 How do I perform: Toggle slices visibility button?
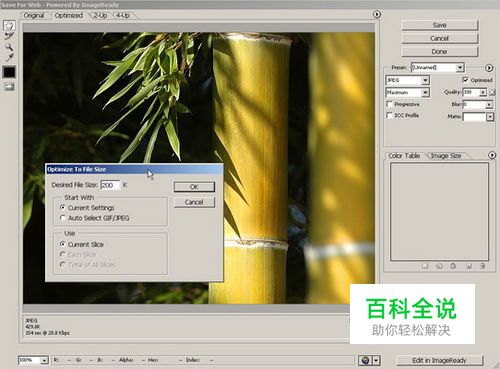[x=9, y=87]
